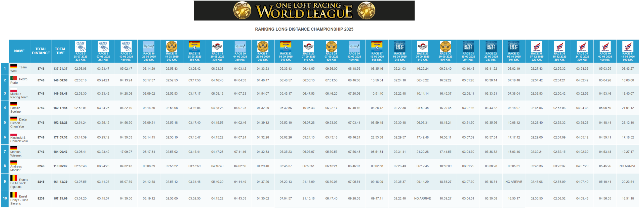
Task: Click Emiel Denys NO ARRIVE Race 29 cell
Action: coord(422,199)
